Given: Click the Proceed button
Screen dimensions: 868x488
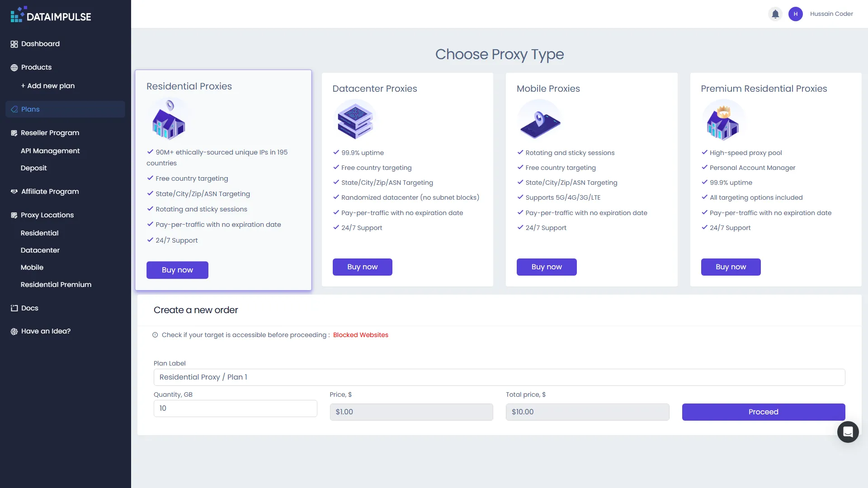Looking at the screenshot, I should [x=763, y=412].
